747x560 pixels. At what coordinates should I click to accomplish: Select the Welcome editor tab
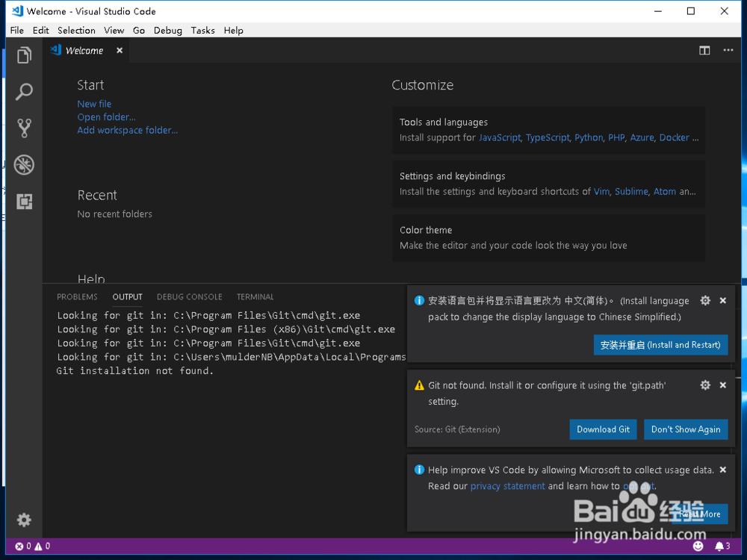(x=86, y=50)
